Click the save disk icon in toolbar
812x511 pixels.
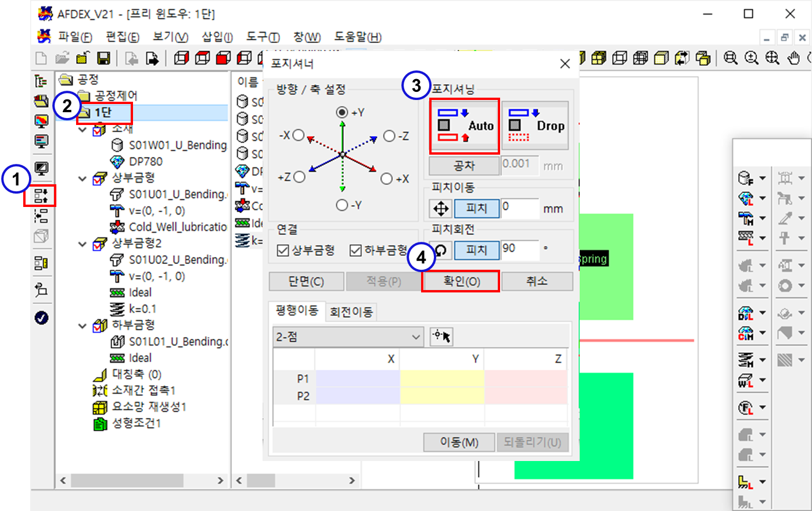(x=103, y=58)
